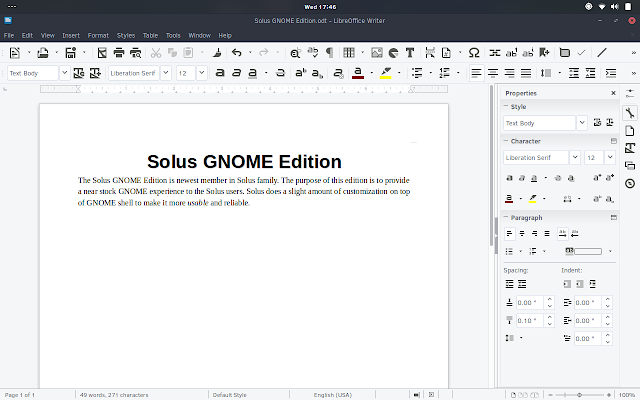Screen dimensions: 640x400
Task: Click Above Paragraph Spacing 0.00 field
Action: click(x=529, y=302)
